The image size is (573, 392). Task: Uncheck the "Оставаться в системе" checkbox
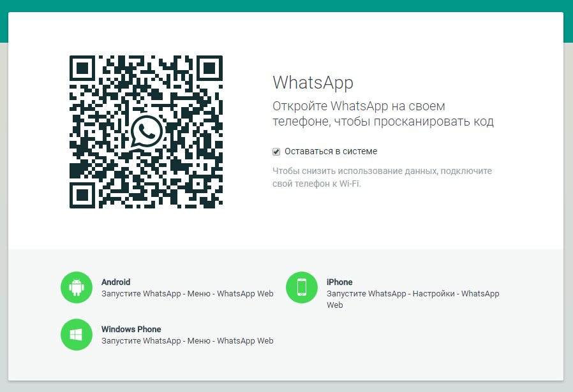pyautogui.click(x=276, y=152)
